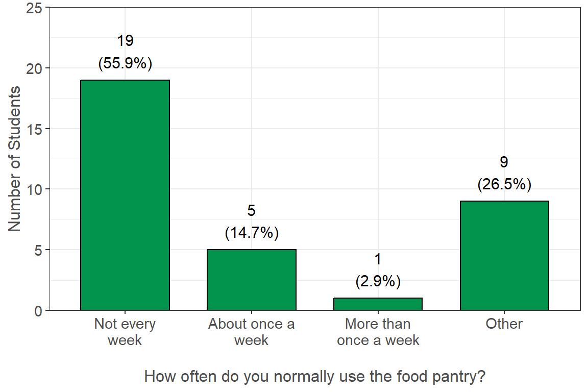Click the '(2.9%)' percentage label
The image size is (588, 392).
pyautogui.click(x=378, y=281)
